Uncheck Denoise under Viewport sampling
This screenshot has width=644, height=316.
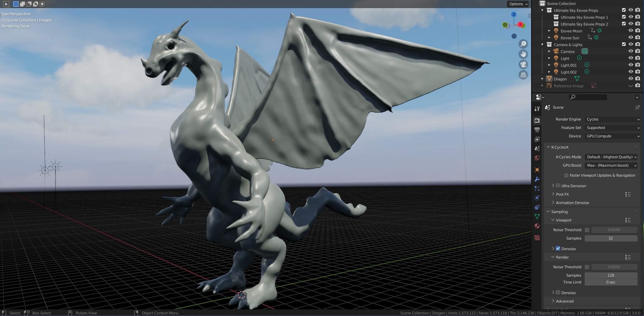pyautogui.click(x=558, y=248)
